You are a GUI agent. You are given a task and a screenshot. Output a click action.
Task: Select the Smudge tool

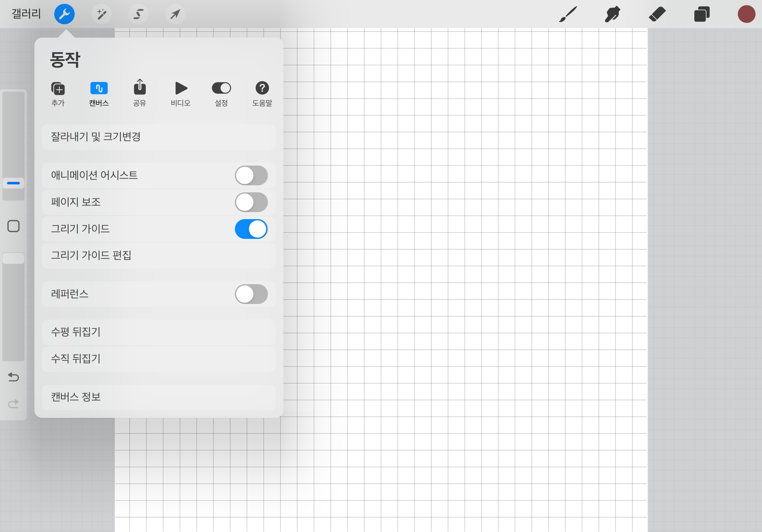pyautogui.click(x=612, y=14)
